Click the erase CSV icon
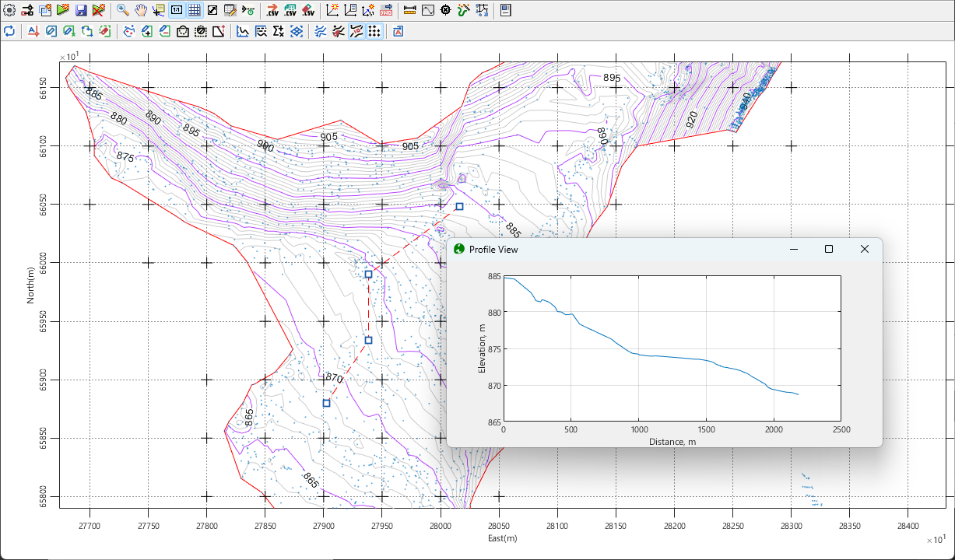The height and width of the screenshot is (560, 955). 308,10
